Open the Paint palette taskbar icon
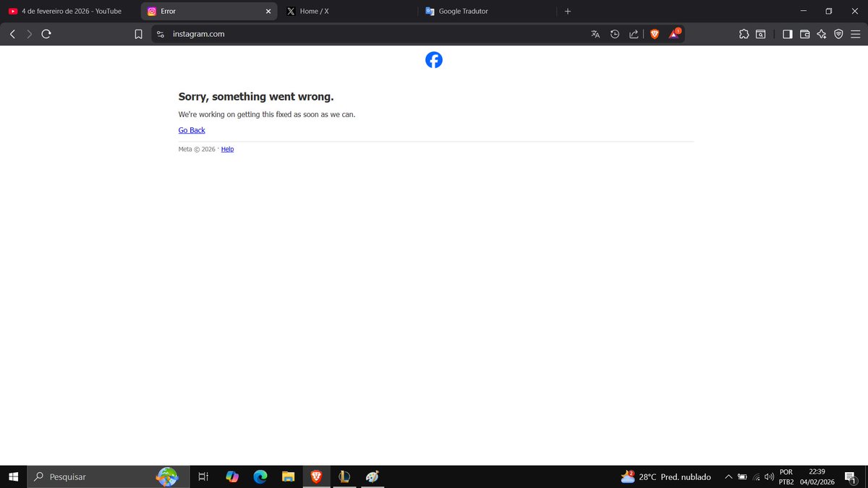Viewport: 868px width, 488px height. (372, 476)
